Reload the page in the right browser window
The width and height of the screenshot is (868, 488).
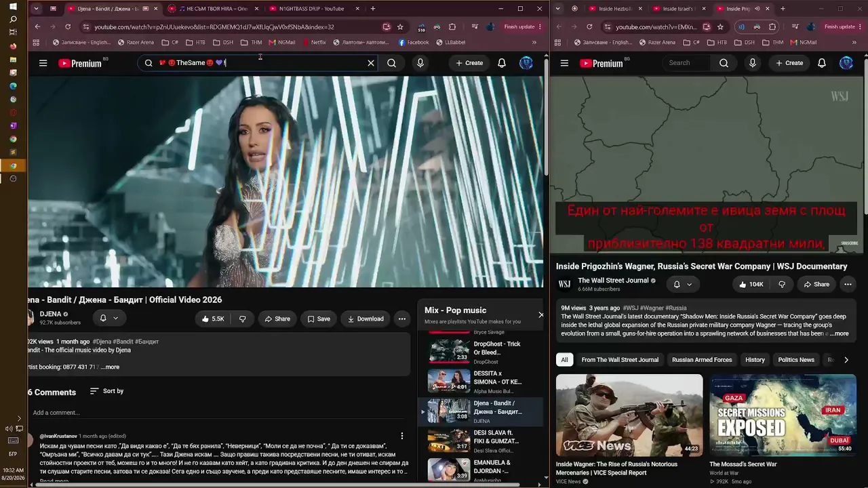[589, 27]
